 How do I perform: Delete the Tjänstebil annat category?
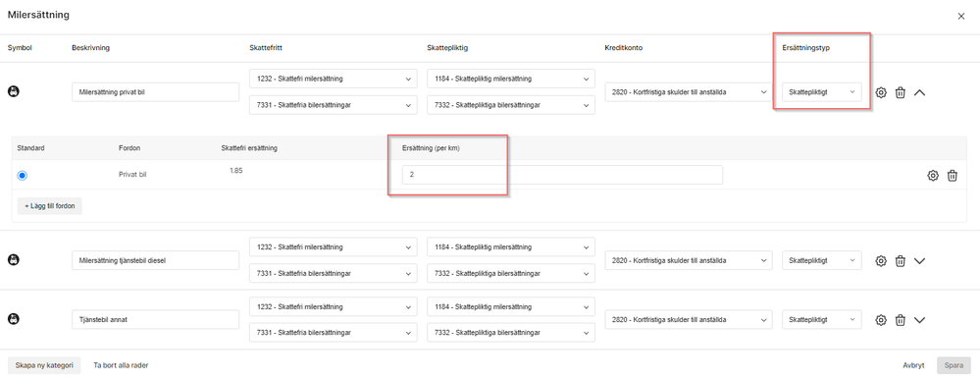[900, 320]
